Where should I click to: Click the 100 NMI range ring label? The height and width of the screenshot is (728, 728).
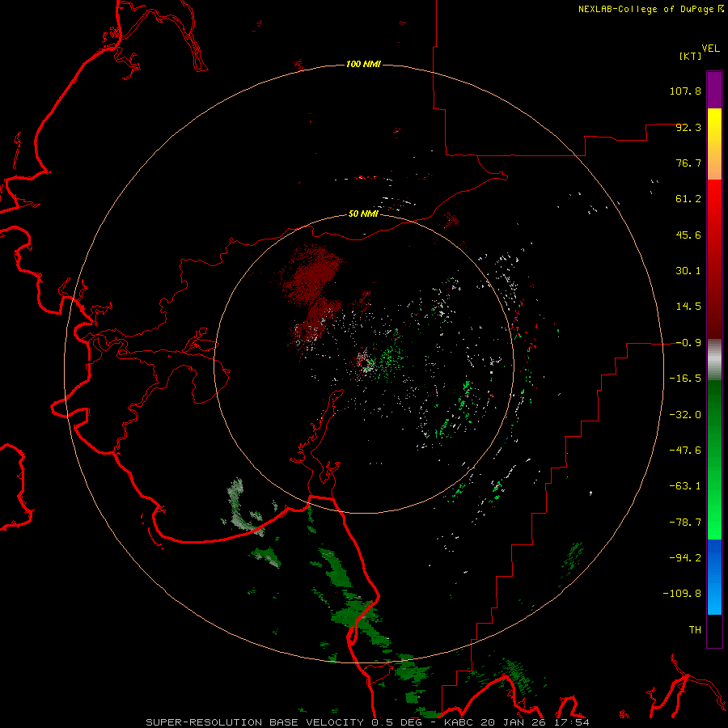coord(363,64)
